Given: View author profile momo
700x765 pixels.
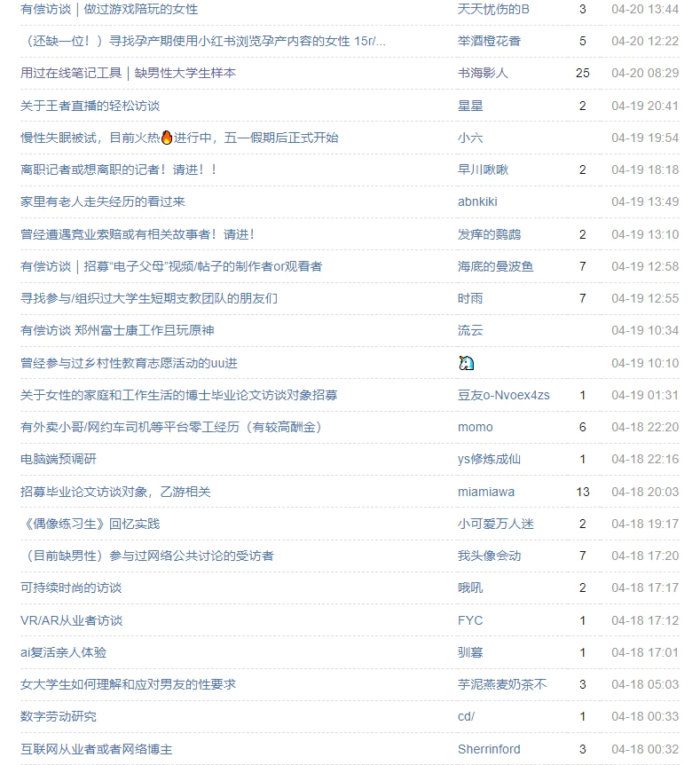Looking at the screenshot, I should 476,428.
